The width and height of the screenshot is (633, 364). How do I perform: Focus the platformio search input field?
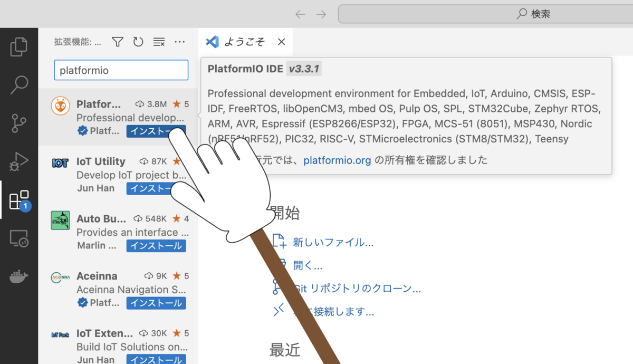[x=121, y=70]
